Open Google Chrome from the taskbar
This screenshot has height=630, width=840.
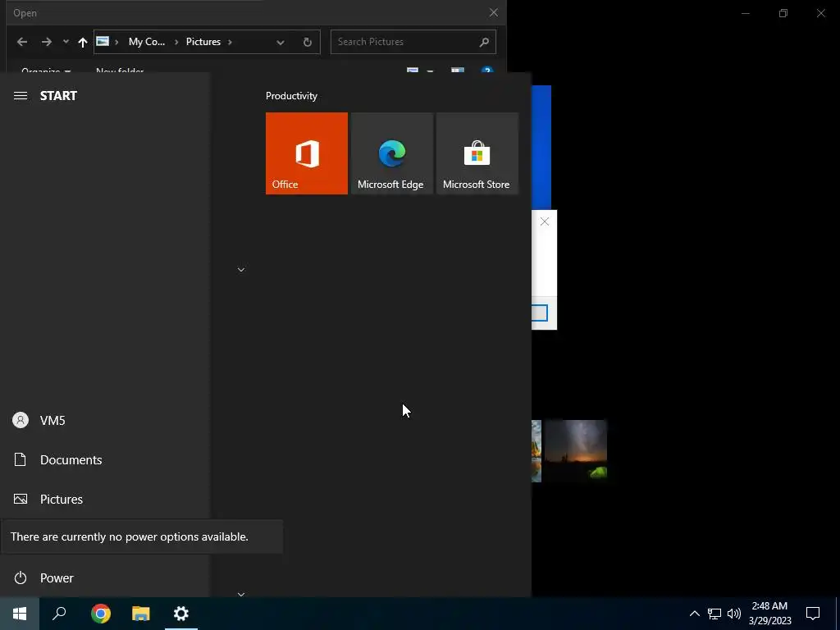coord(101,614)
